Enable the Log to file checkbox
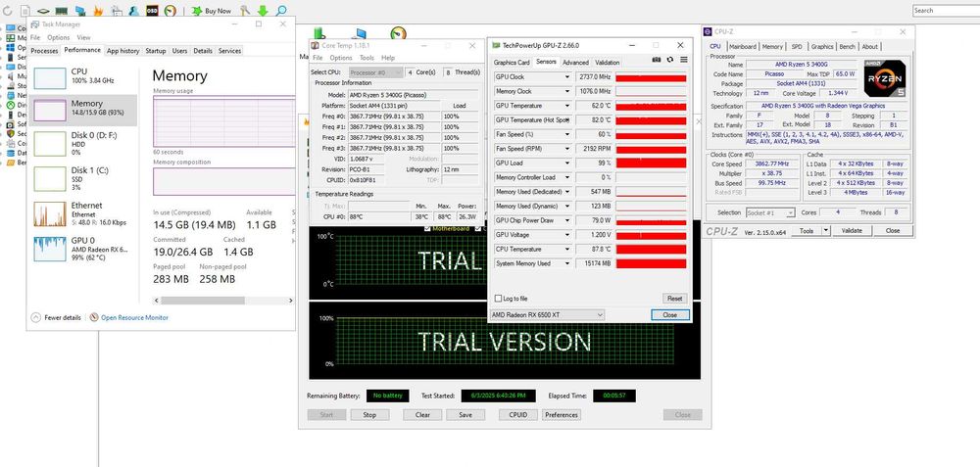The height and width of the screenshot is (467, 980). (498, 299)
